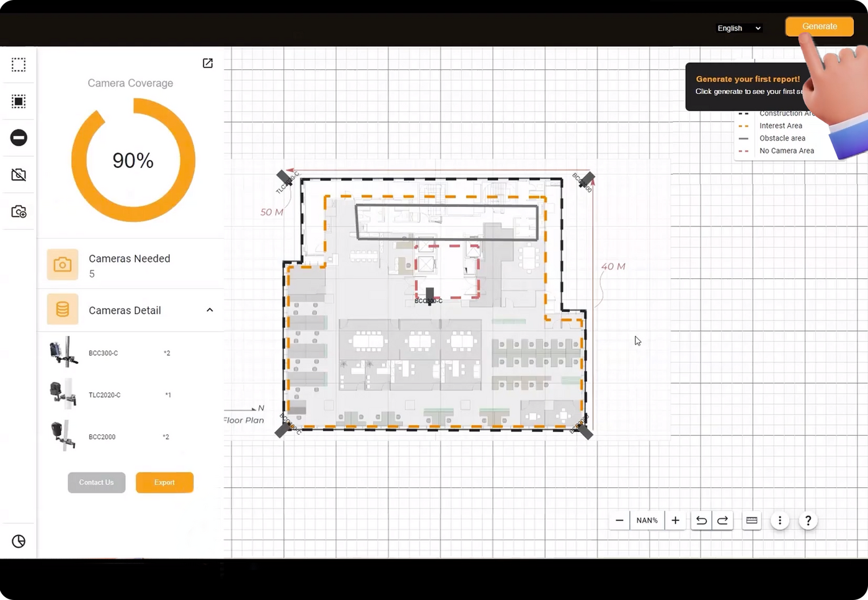Click the add camera tool icon
This screenshot has width=868, height=600.
click(19, 212)
